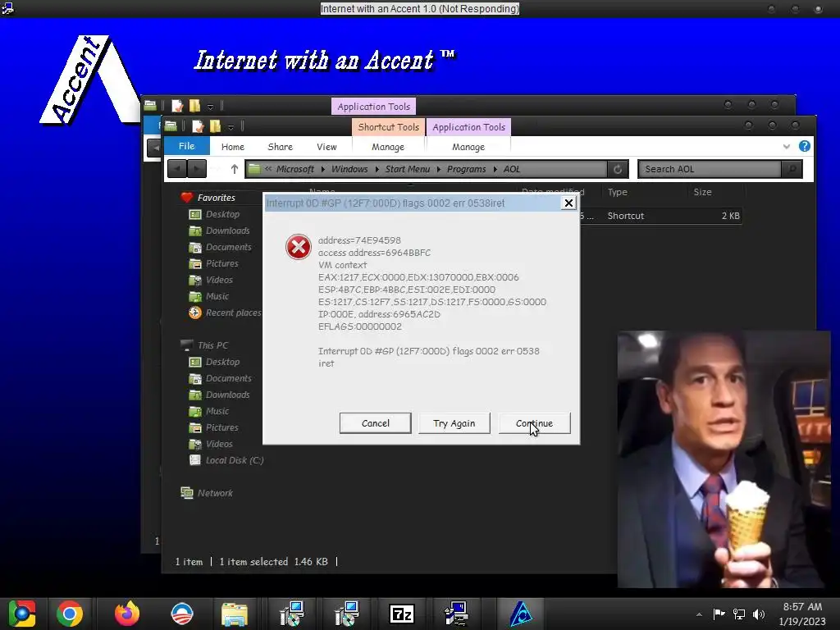Open Google Chrome from the taskbar
Screen dimensions: 840x630
70,614
